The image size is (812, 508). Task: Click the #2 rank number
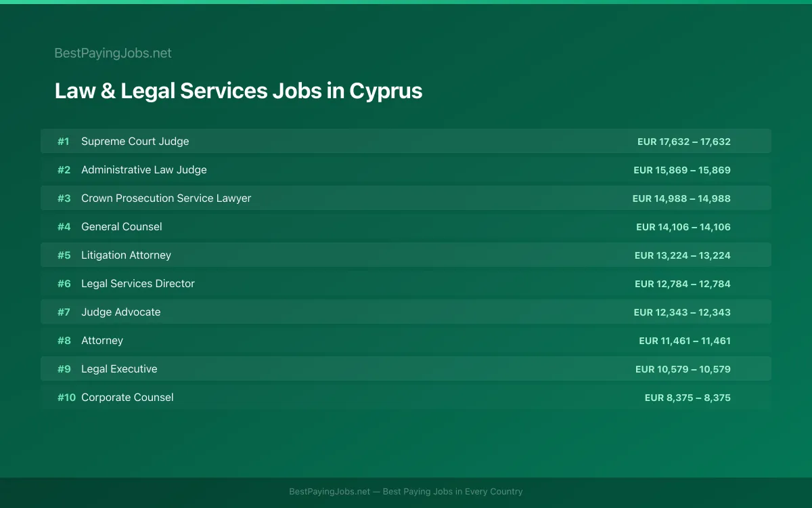pyautogui.click(x=64, y=170)
